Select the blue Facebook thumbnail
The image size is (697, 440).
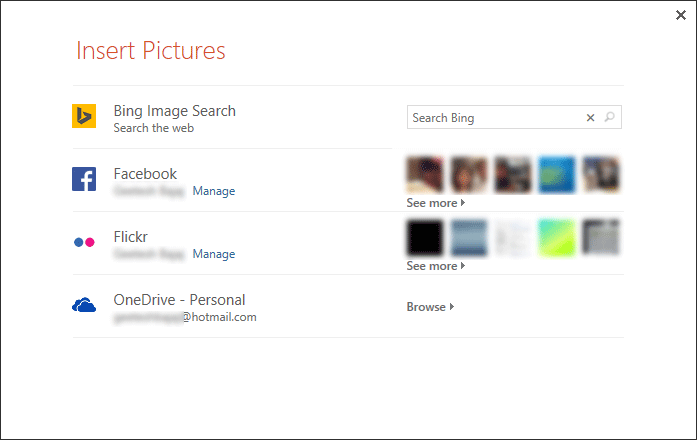[x=557, y=174]
